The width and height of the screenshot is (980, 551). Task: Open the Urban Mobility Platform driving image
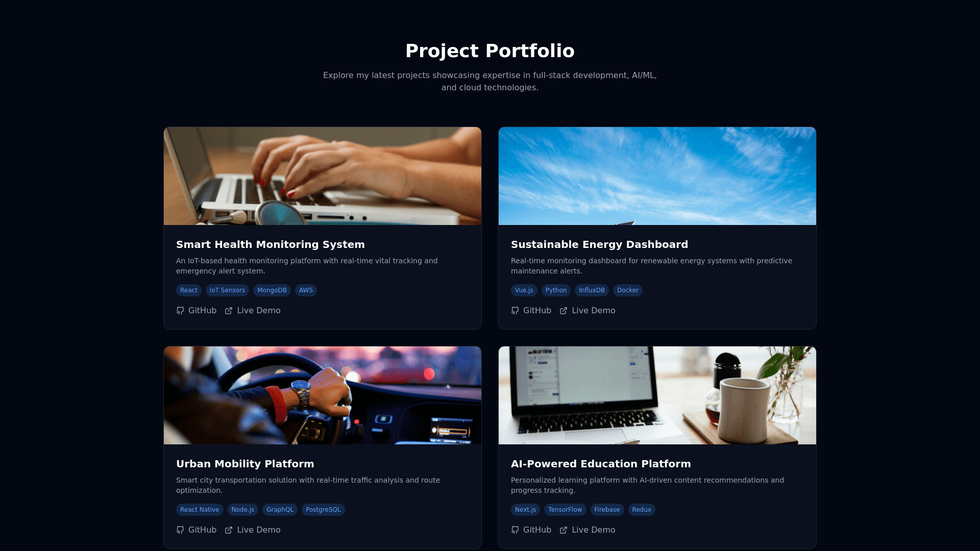pos(323,395)
